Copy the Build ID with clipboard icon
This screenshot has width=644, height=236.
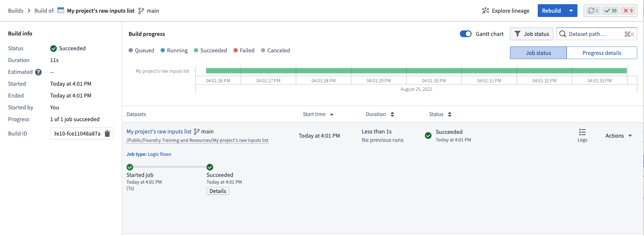click(107, 133)
